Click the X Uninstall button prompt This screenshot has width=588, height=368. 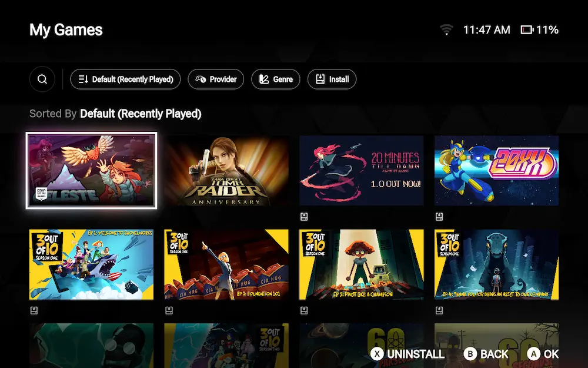[407, 354]
